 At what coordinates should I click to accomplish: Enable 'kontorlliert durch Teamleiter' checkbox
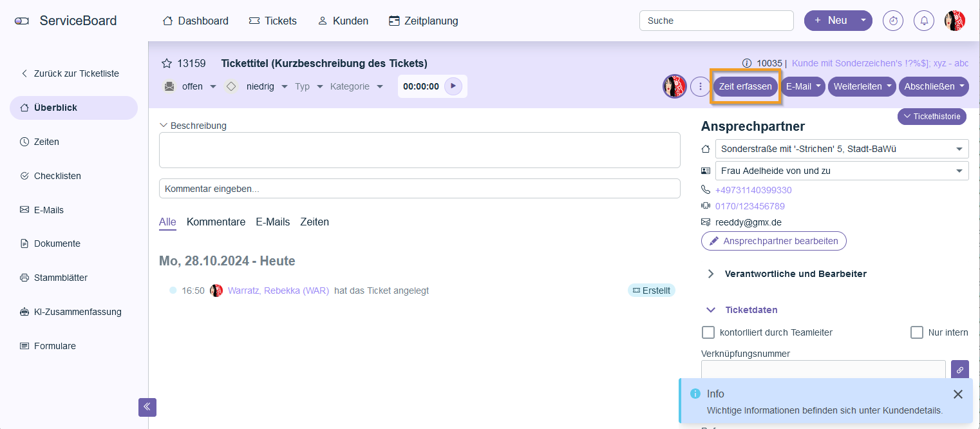tap(708, 332)
